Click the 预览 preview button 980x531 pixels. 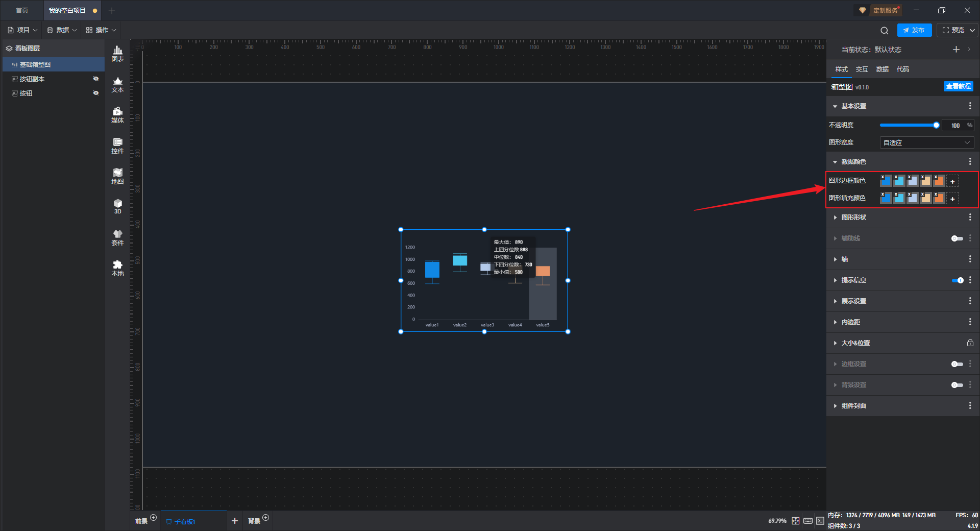coord(953,30)
